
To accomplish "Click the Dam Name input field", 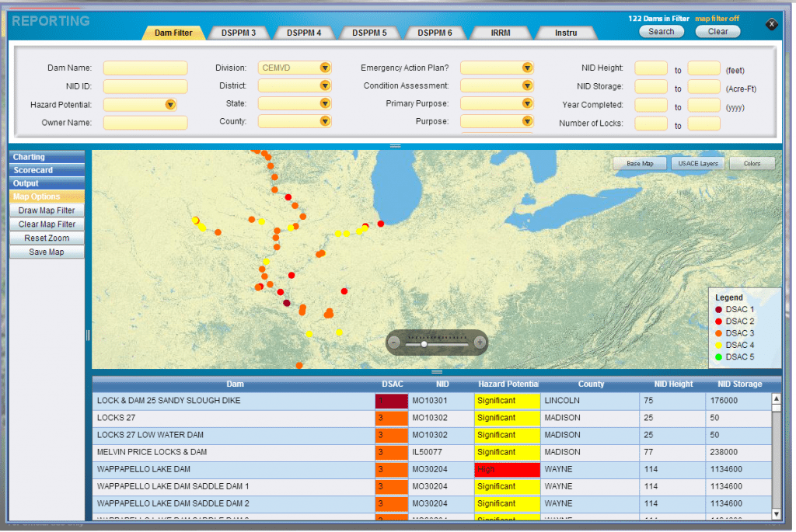I will (x=145, y=68).
